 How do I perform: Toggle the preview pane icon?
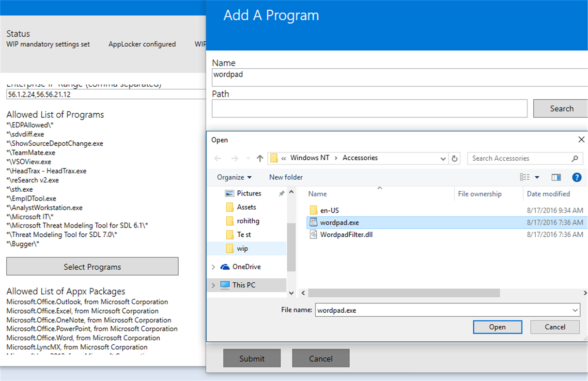(x=556, y=177)
